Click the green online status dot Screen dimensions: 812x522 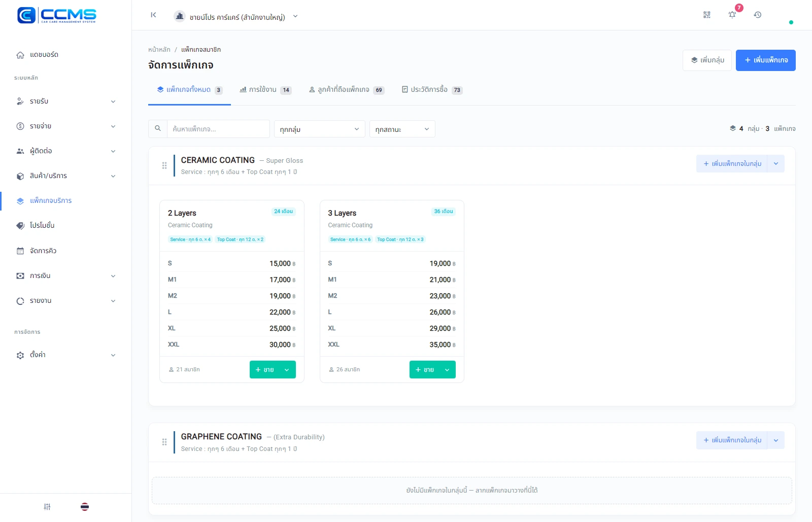[x=791, y=22]
